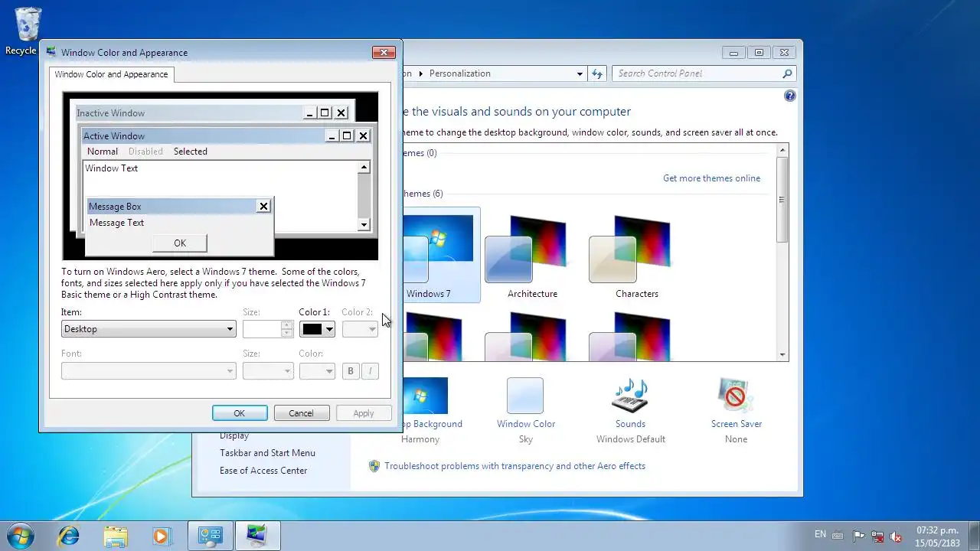
Task: Click the help question mark icon
Action: coord(790,96)
